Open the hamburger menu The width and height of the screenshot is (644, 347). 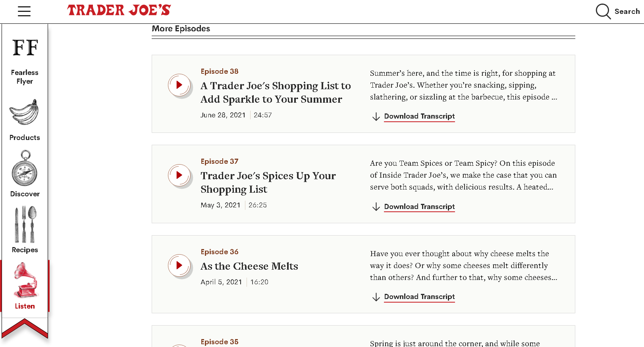coord(24,11)
